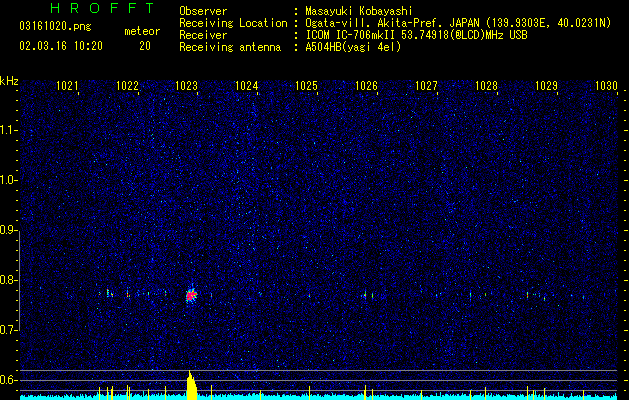
Task: Click the Receiver label
Action: tap(203, 35)
